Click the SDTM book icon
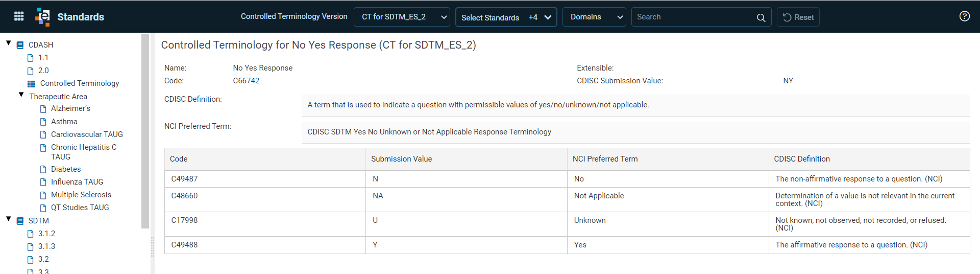Image resolution: width=980 pixels, height=274 pixels. pos(20,221)
